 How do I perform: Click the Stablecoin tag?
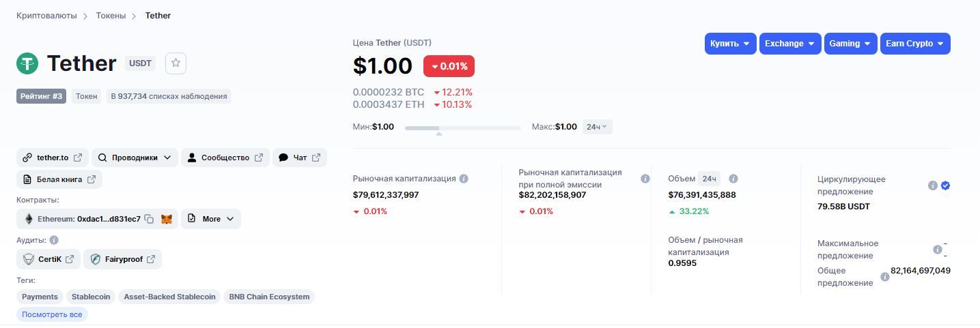coord(91,297)
